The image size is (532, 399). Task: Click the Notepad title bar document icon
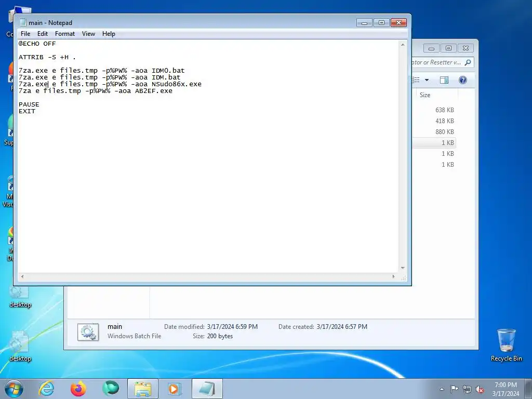23,22
